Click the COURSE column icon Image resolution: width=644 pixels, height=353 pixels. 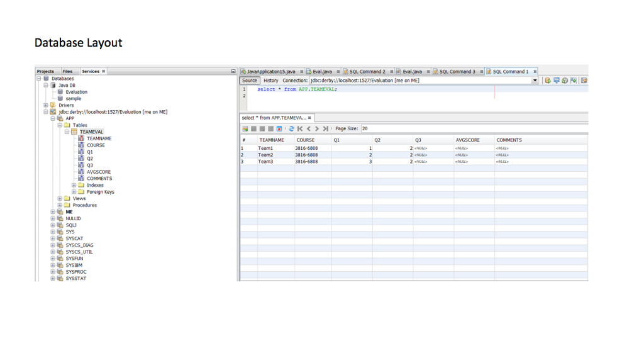pyautogui.click(x=81, y=145)
